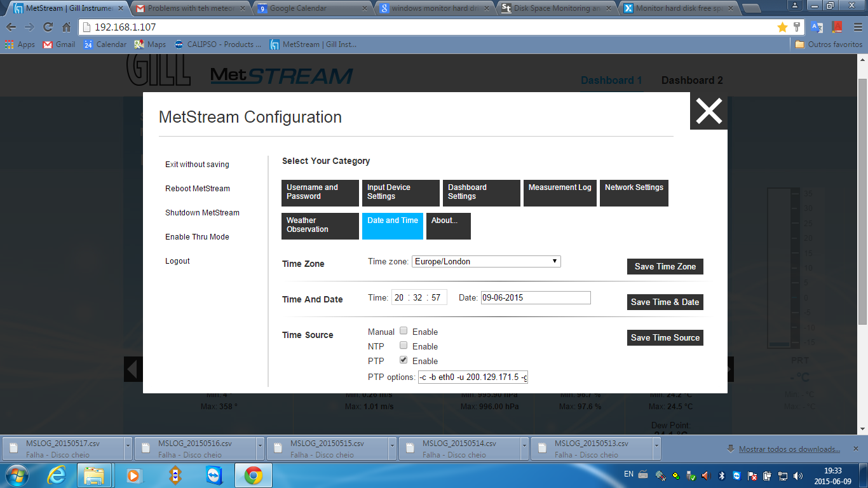Open the red extension icon beside translate

[x=837, y=27]
